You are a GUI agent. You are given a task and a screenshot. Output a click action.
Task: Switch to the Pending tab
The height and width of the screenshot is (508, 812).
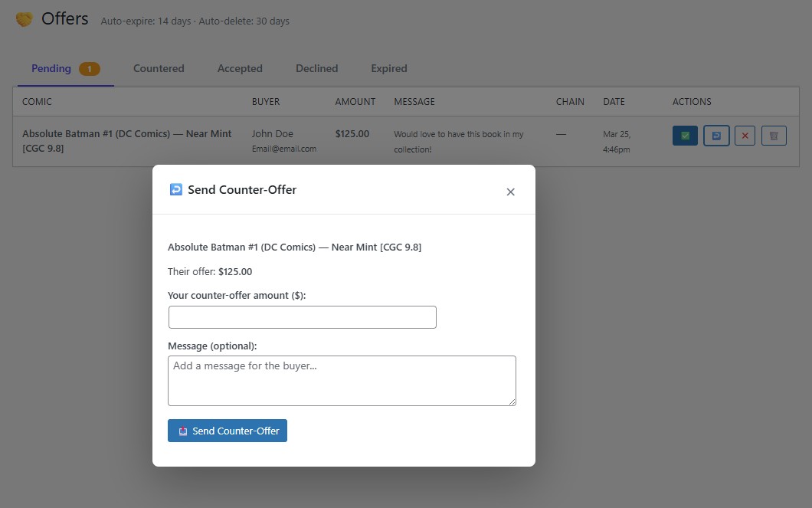[51, 68]
